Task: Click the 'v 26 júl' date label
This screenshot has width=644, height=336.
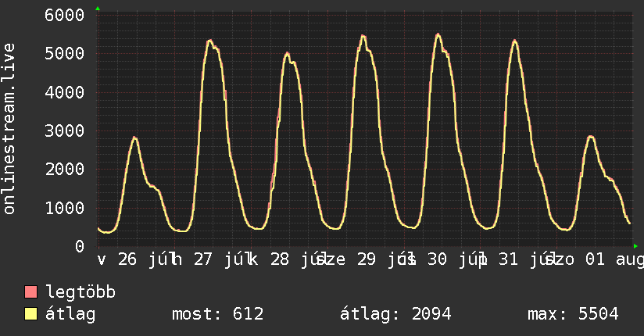Action: coord(135,259)
